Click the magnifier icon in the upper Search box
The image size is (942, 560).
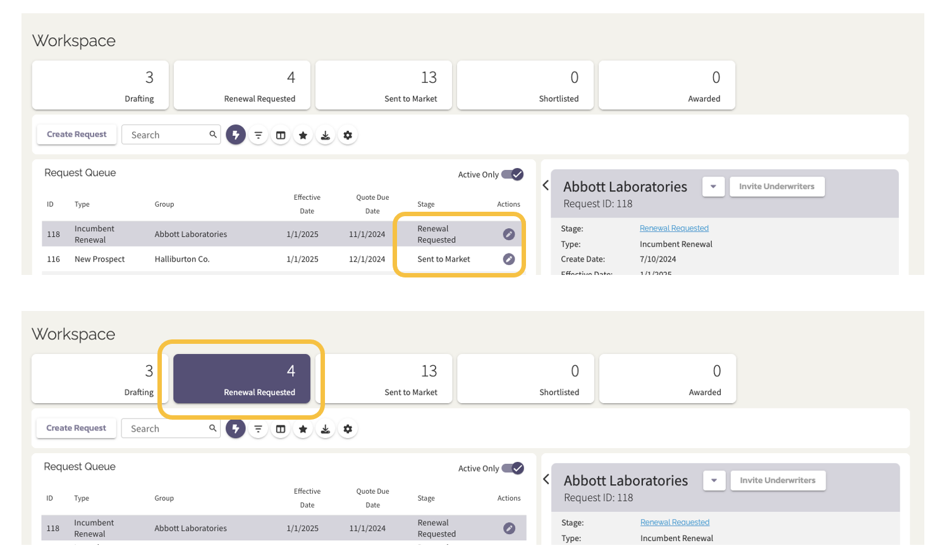tap(213, 134)
